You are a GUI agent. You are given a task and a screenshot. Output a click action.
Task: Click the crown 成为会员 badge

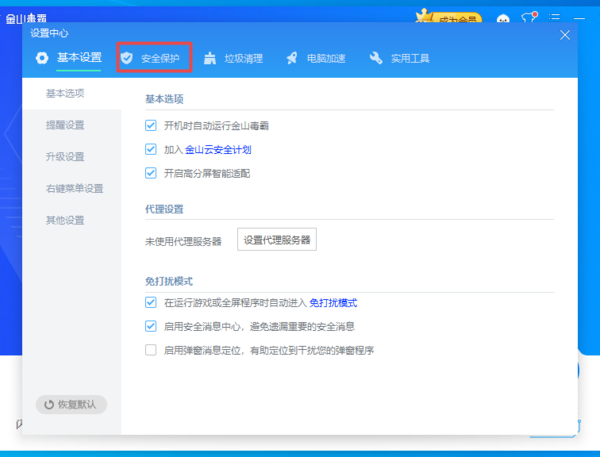(450, 17)
